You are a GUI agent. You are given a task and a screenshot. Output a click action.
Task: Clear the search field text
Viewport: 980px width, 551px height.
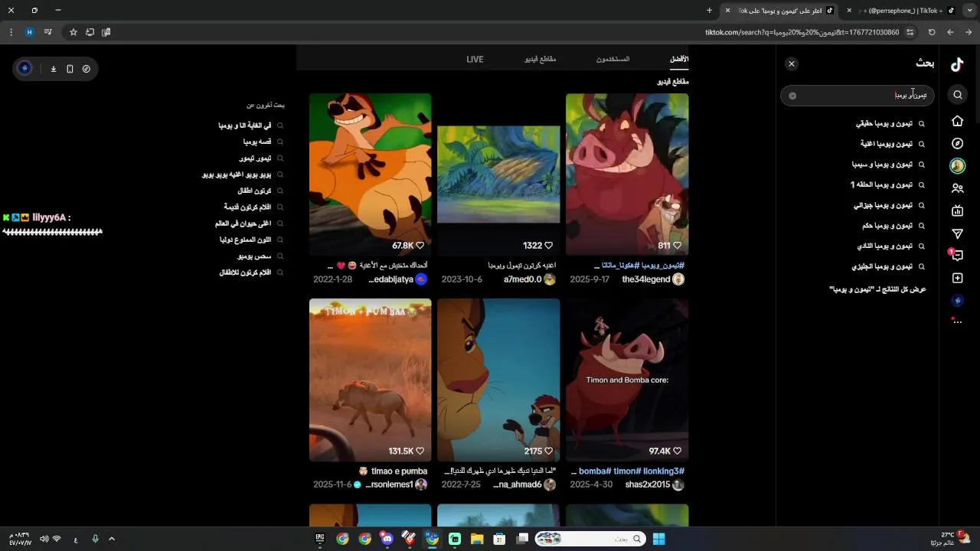pyautogui.click(x=792, y=96)
